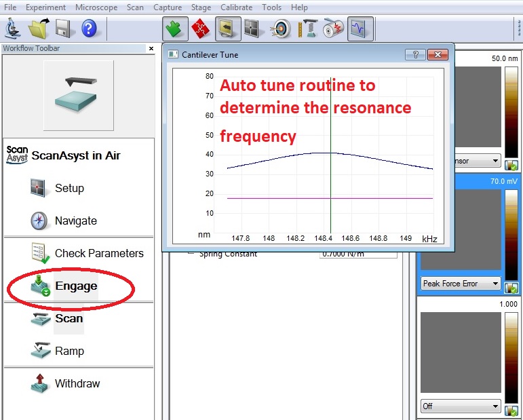
Task: Click Withdraw in the workflow toolbar
Action: (x=77, y=384)
